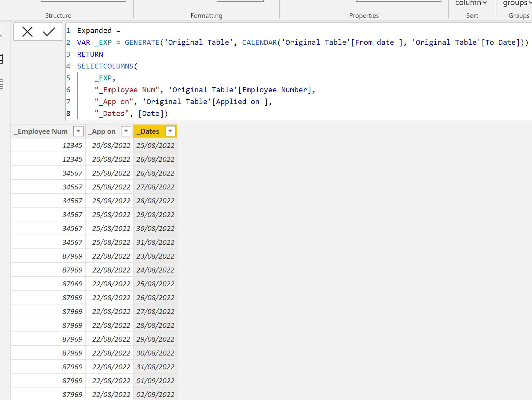Expand the Sort by column dropdown
Image resolution: width=532 pixels, height=400 pixels.
[x=472, y=3]
